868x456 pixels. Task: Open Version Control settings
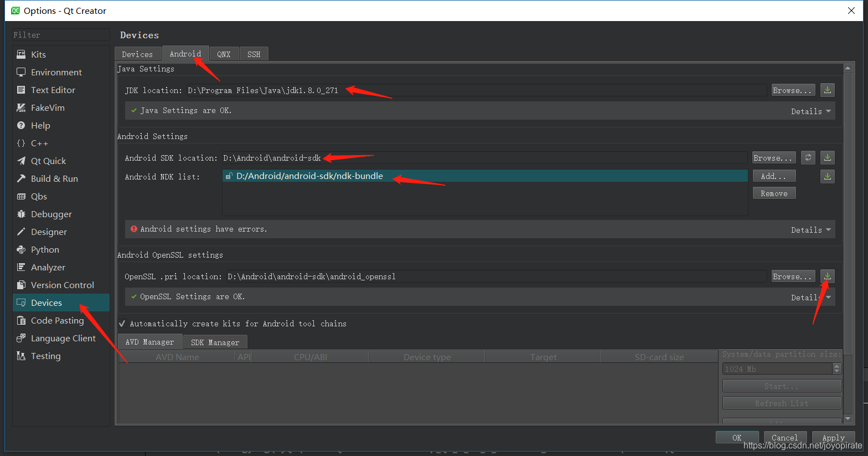point(61,285)
